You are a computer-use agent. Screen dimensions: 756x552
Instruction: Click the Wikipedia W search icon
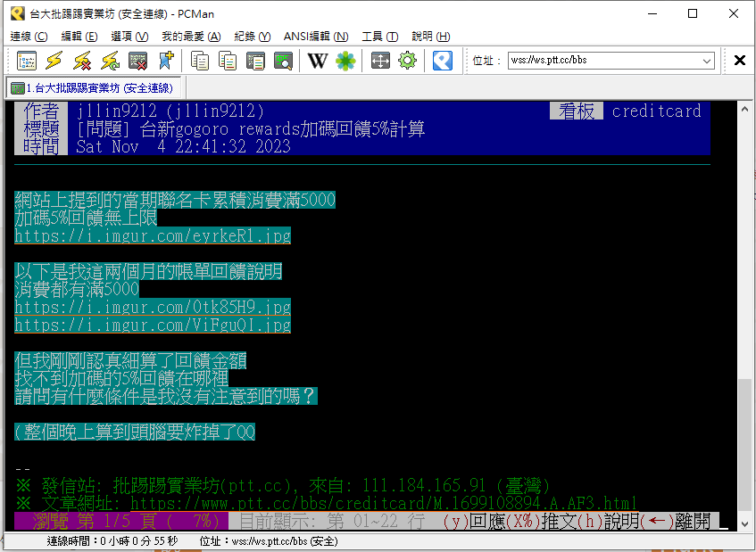[x=318, y=61]
